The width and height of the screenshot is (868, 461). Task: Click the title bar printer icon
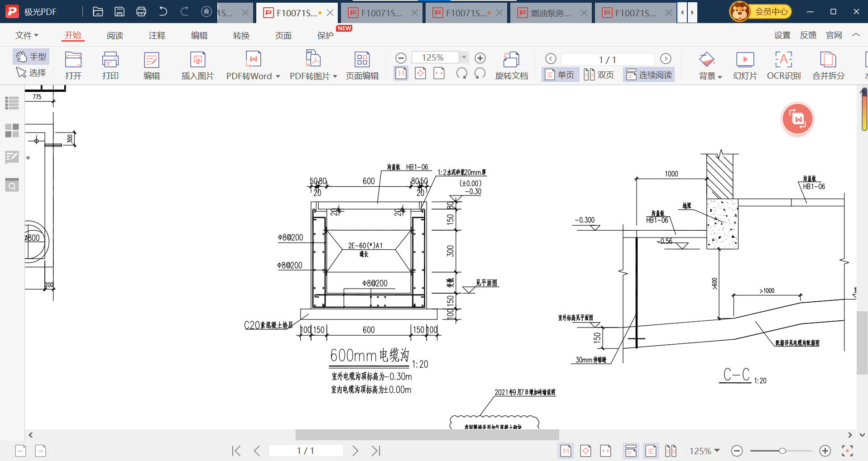click(141, 12)
